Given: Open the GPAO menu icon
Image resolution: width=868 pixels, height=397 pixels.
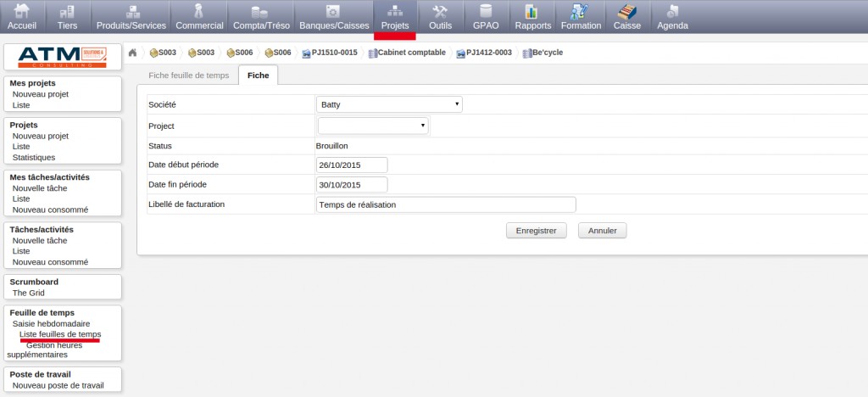Looking at the screenshot, I should point(486,11).
